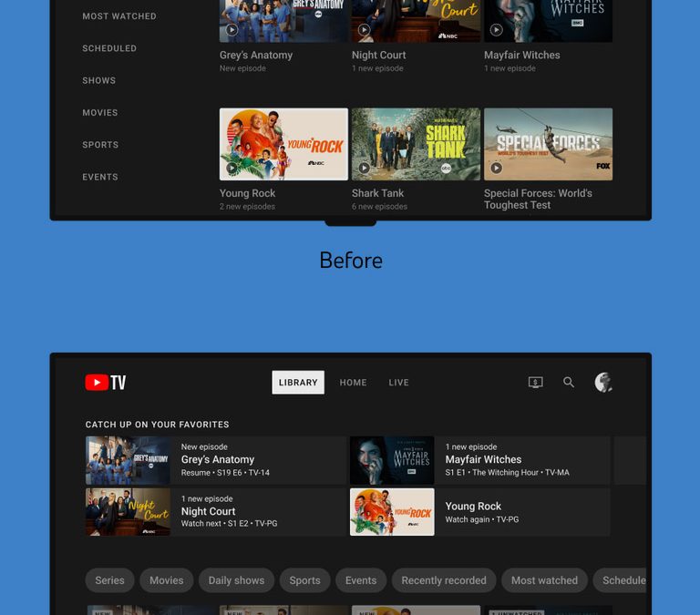Image resolution: width=700 pixels, height=615 pixels.
Task: Select the Movies filter chip
Action: tap(167, 580)
